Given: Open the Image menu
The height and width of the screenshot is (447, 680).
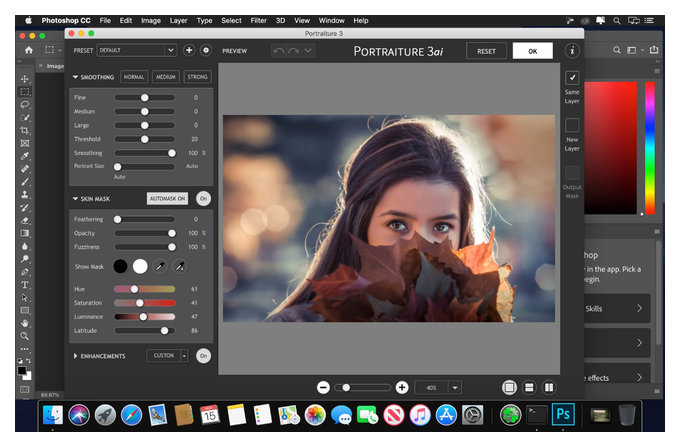Looking at the screenshot, I should (151, 20).
